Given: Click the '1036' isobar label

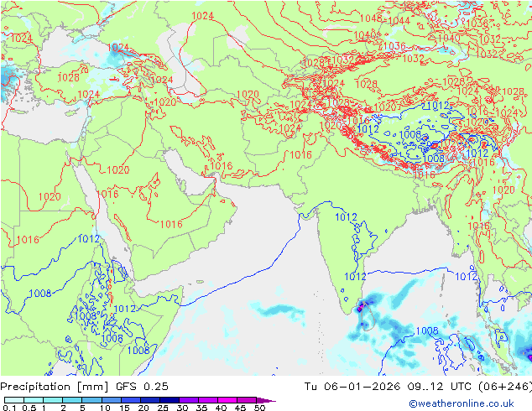Looking at the screenshot, I should [x=394, y=46].
